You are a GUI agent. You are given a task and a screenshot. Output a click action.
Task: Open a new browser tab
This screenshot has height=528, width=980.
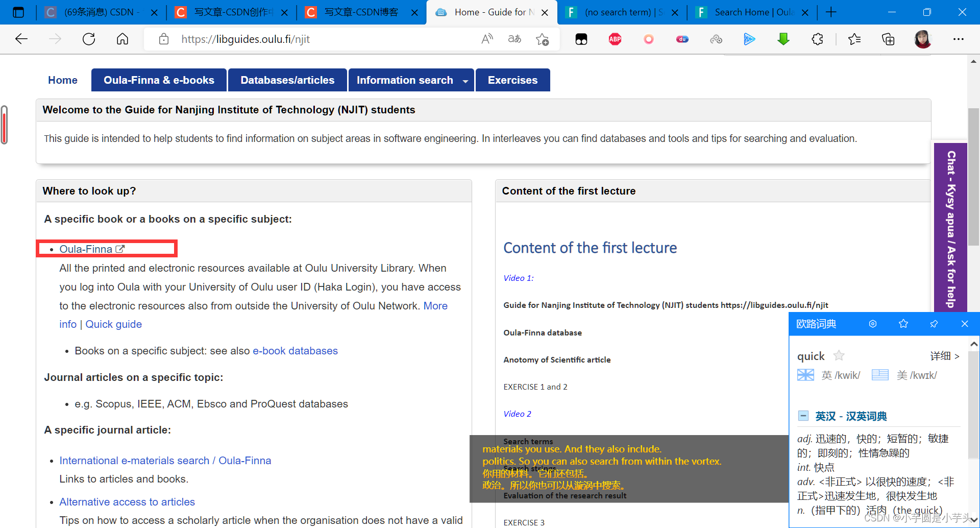pos(831,12)
